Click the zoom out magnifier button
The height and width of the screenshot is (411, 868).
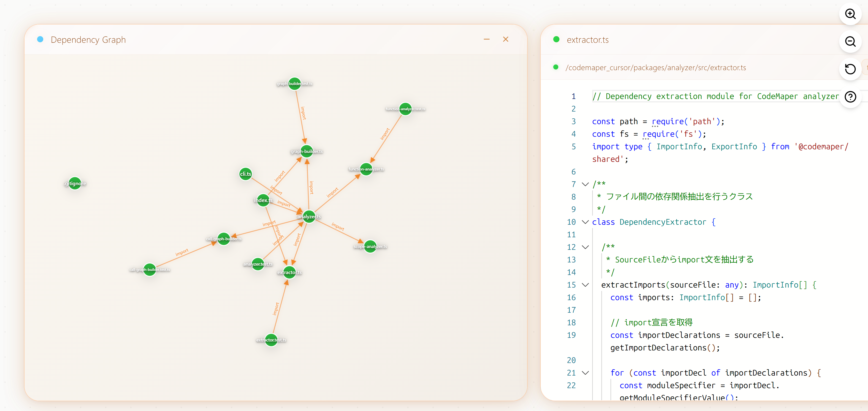click(850, 42)
